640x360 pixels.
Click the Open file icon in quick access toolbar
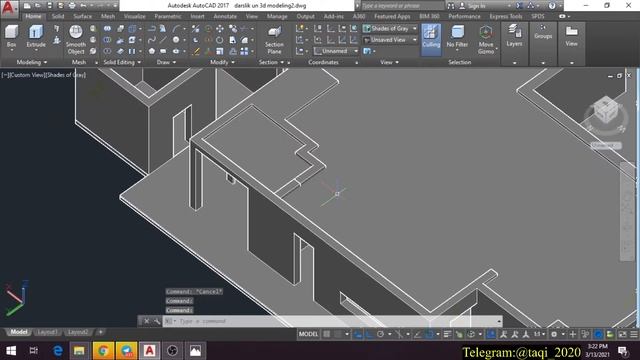click(x=38, y=6)
